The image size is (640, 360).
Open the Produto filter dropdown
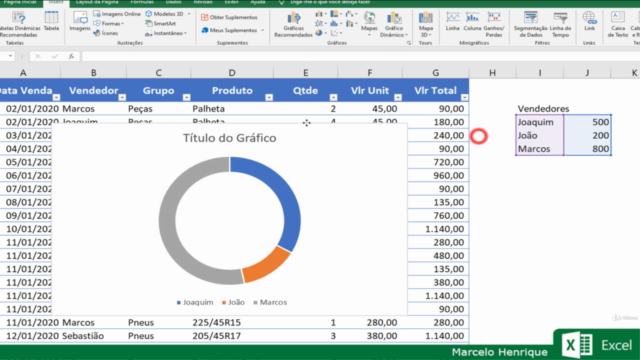click(x=269, y=97)
